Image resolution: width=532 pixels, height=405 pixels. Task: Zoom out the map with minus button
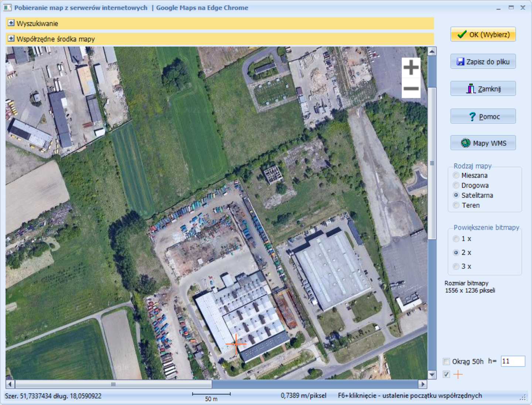tap(411, 88)
